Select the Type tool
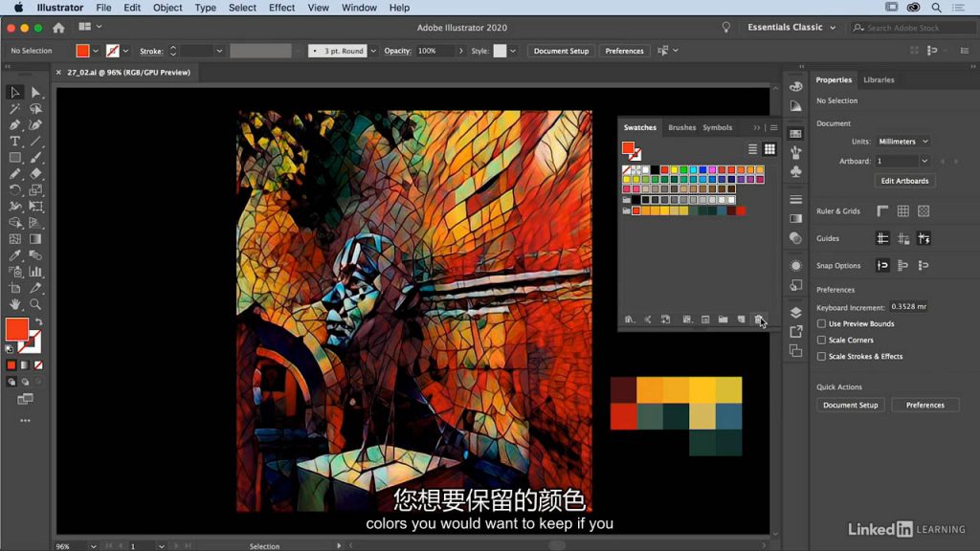This screenshot has height=551, width=980. coord(15,142)
